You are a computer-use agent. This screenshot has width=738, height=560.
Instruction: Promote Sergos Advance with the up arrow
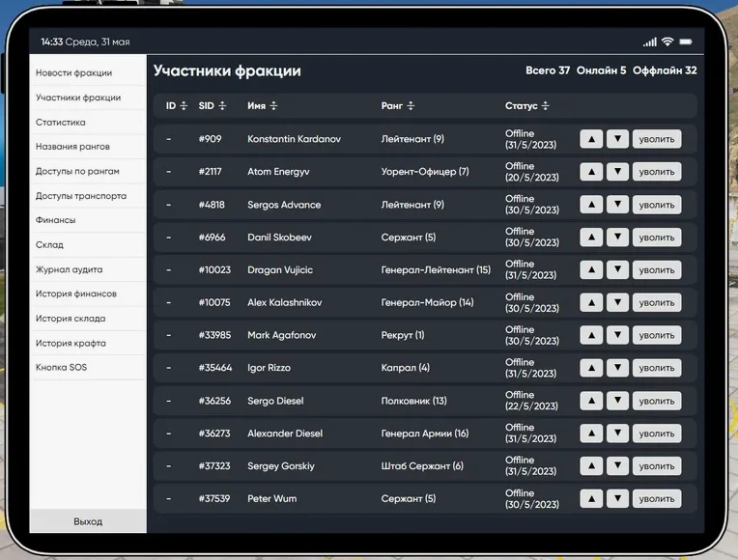pyautogui.click(x=591, y=205)
